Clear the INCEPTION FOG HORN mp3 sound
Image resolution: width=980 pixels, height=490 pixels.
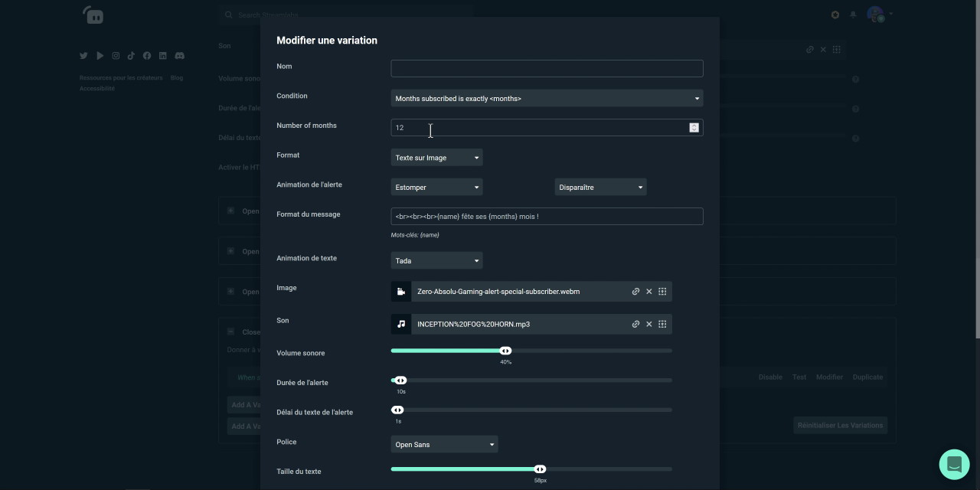[649, 325]
